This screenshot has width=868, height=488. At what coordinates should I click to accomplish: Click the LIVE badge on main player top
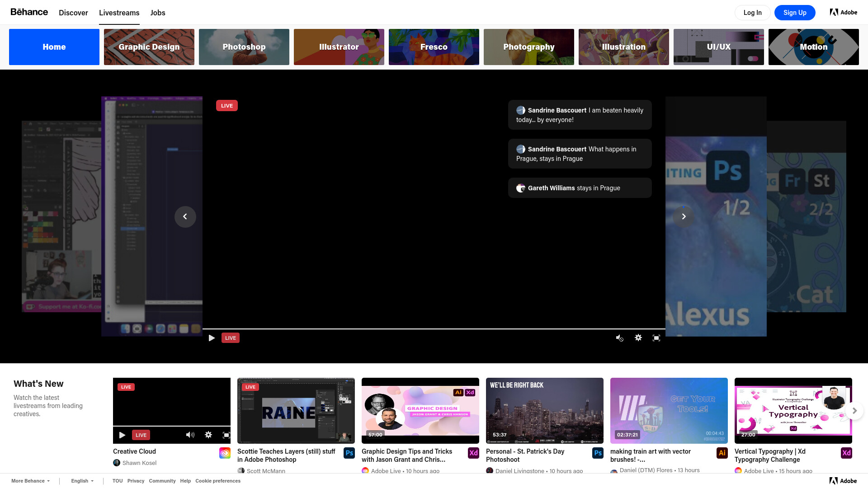coord(227,106)
